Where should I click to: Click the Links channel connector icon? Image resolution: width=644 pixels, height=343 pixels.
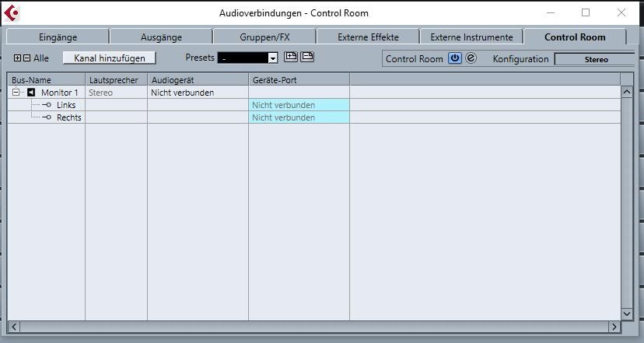pyautogui.click(x=47, y=105)
